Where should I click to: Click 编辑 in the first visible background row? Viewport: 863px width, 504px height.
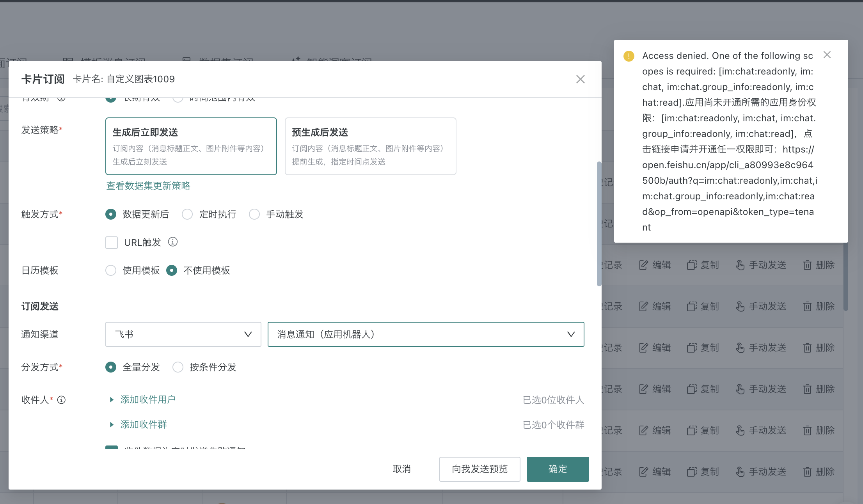click(x=655, y=265)
